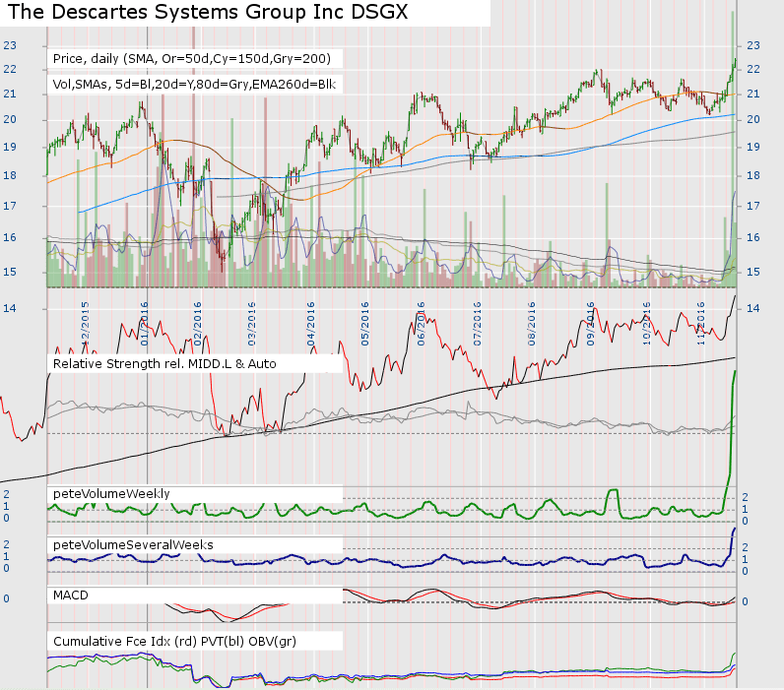The width and height of the screenshot is (784, 690).
Task: Click the 19 price label on left axis
Action: (10, 147)
